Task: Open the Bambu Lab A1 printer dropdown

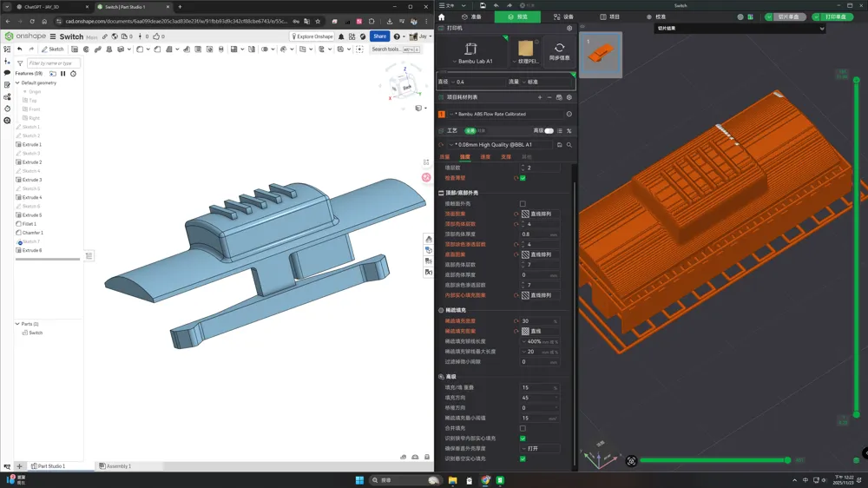Action: click(x=472, y=53)
